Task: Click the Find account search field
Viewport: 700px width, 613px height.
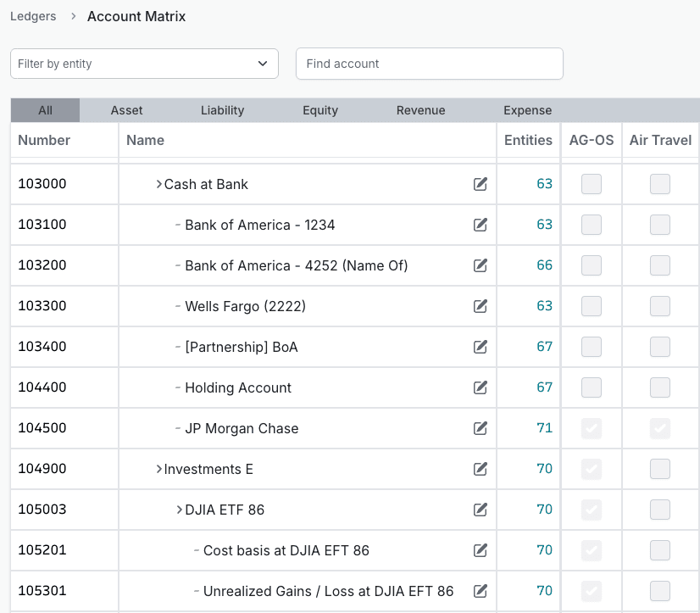Action: 429,64
